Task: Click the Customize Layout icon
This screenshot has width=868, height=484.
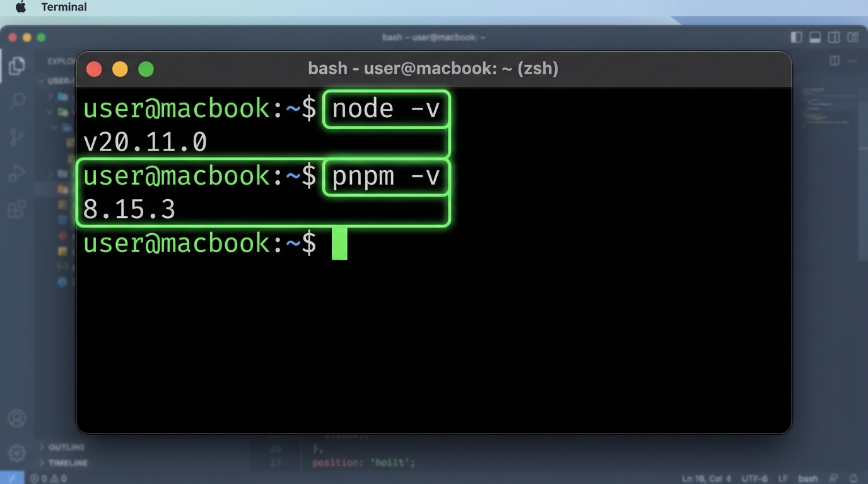Action: tap(853, 38)
